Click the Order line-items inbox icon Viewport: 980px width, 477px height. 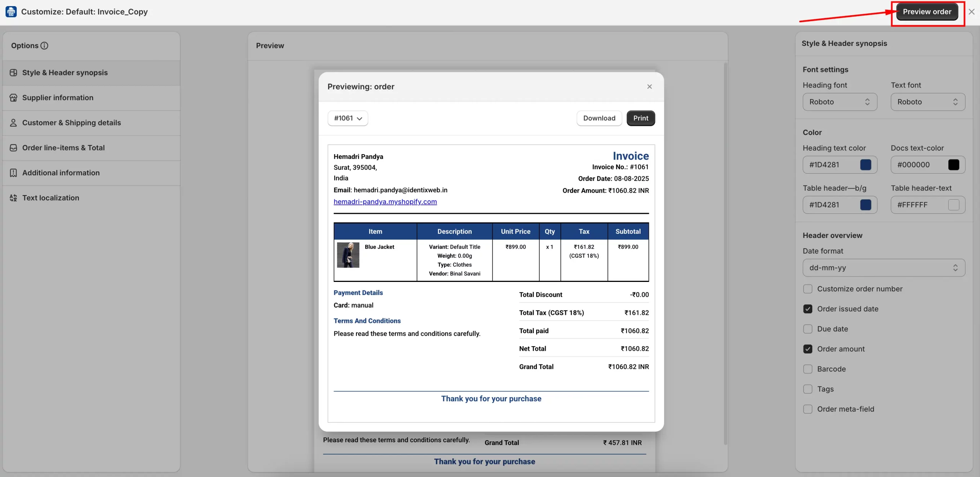point(13,148)
